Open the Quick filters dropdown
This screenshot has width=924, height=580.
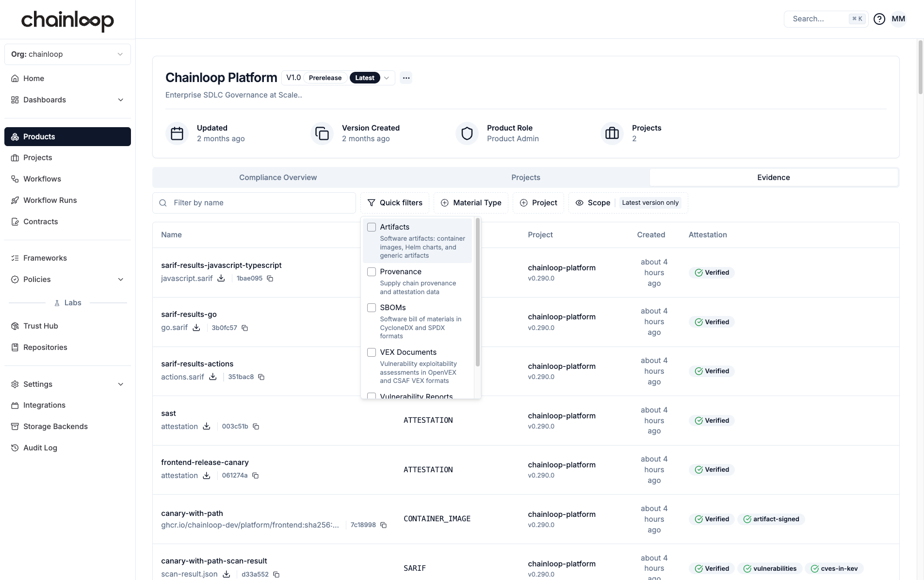pyautogui.click(x=395, y=203)
